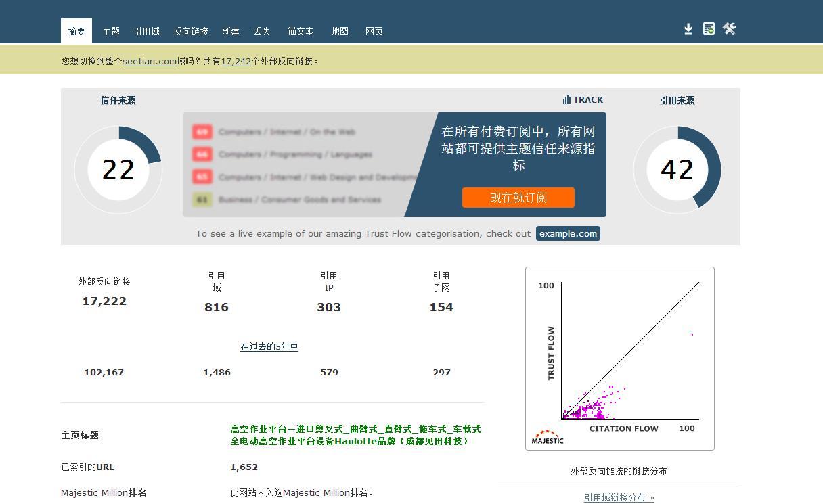Open the 地图 tab
The height and width of the screenshot is (504, 823).
[x=340, y=31]
